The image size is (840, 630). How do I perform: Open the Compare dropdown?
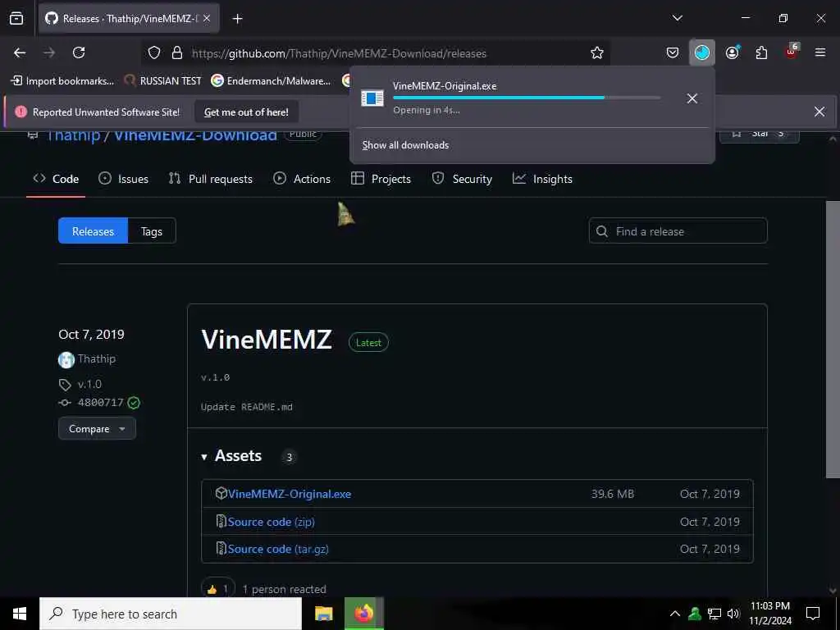[97, 428]
